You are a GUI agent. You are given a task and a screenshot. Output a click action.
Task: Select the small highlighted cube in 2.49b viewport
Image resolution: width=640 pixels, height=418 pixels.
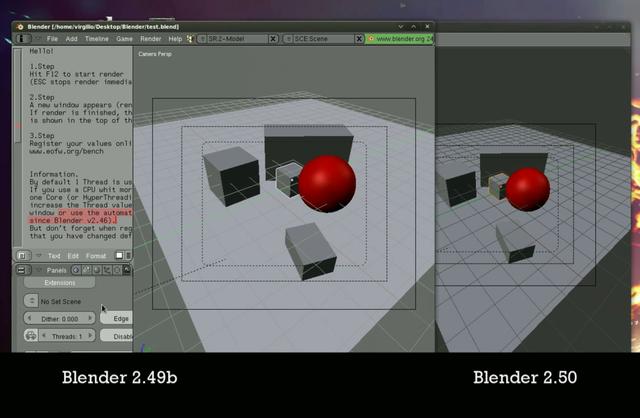point(289,180)
